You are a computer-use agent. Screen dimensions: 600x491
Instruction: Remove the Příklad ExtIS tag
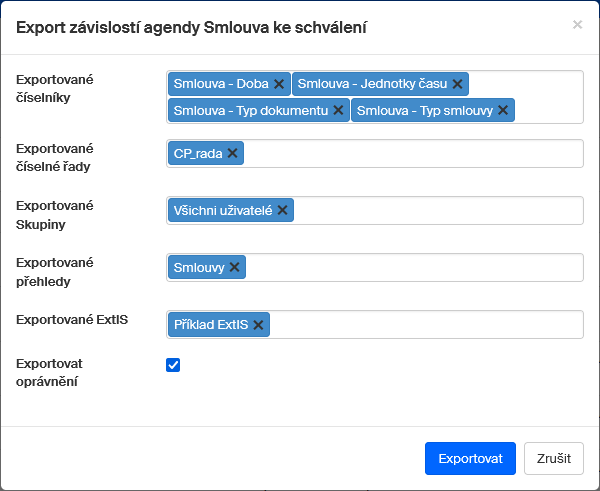tap(258, 325)
